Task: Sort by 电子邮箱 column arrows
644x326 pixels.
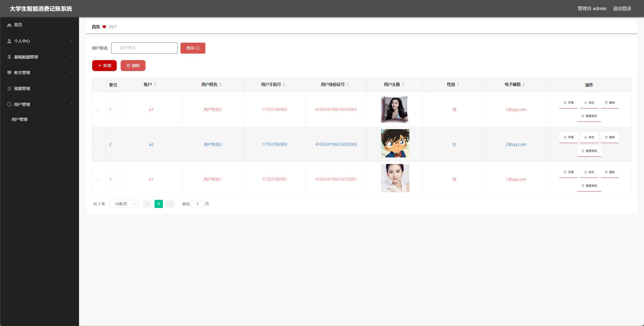Action: (x=524, y=85)
